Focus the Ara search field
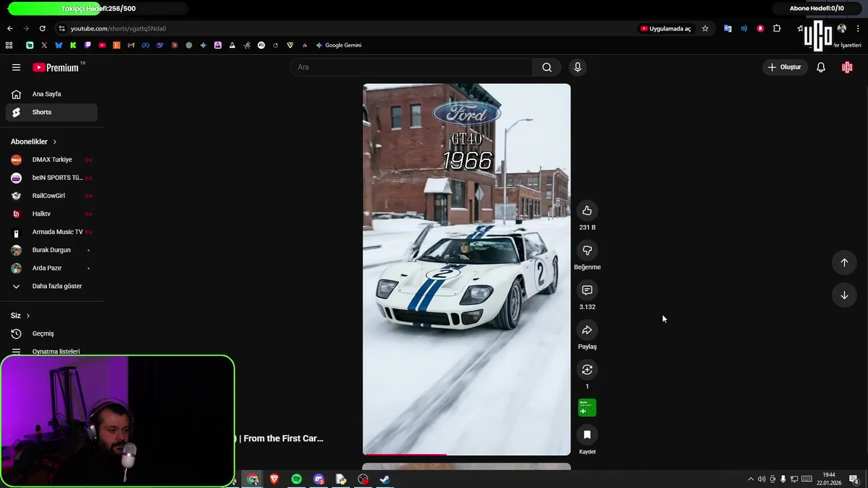Screen dimensions: 868x488 pos(412,67)
